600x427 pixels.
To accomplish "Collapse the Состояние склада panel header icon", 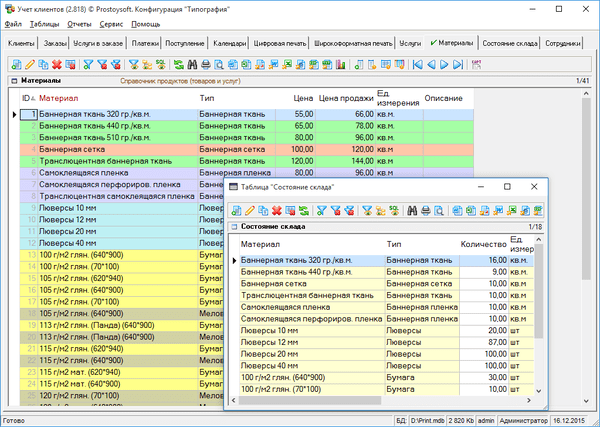I will 234,227.
